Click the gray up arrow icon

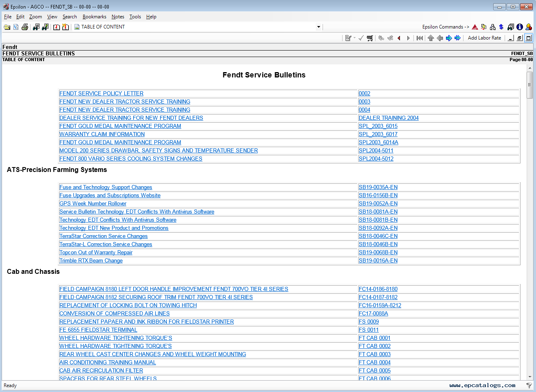(x=431, y=38)
